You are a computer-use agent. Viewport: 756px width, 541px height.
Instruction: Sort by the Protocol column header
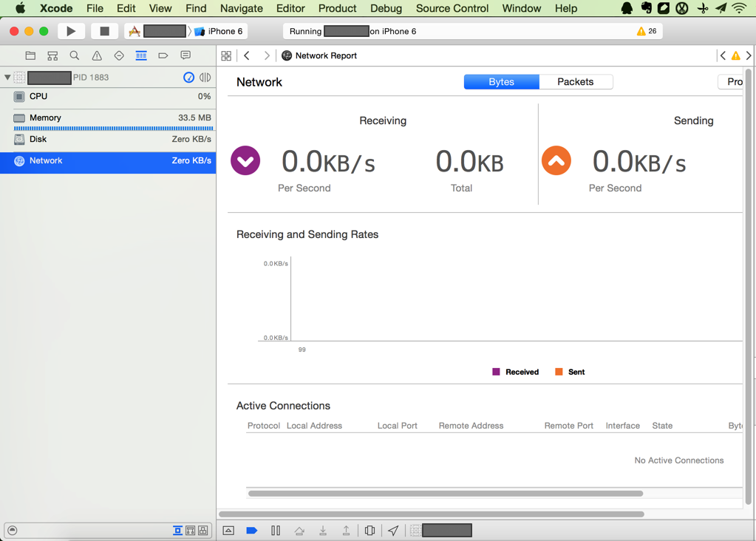coord(264,426)
